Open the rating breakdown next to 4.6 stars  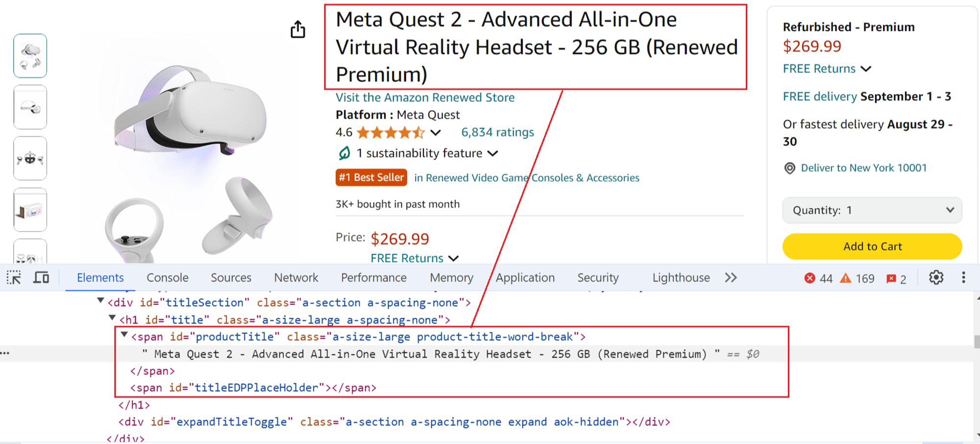(434, 133)
